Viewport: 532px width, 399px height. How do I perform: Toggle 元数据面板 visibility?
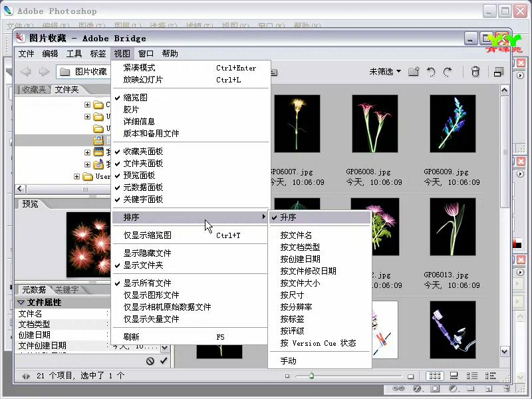tap(192, 188)
